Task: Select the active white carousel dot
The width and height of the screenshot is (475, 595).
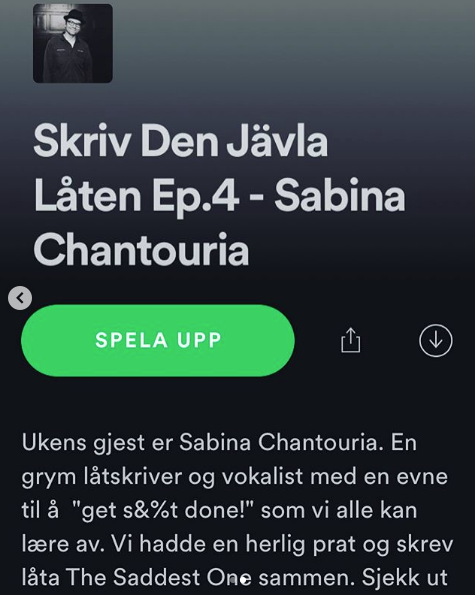Action: tap(245, 579)
